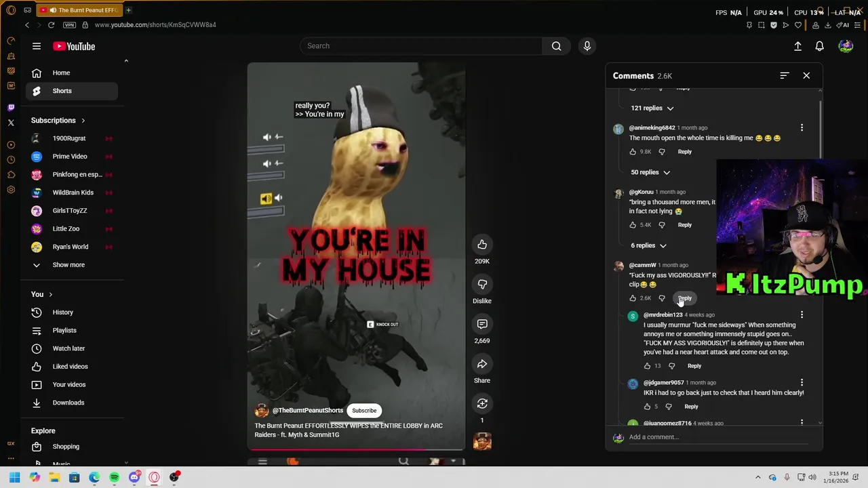The image size is (868, 488).
Task: Open options menu for @jdgamer9057 reply
Action: click(x=802, y=383)
